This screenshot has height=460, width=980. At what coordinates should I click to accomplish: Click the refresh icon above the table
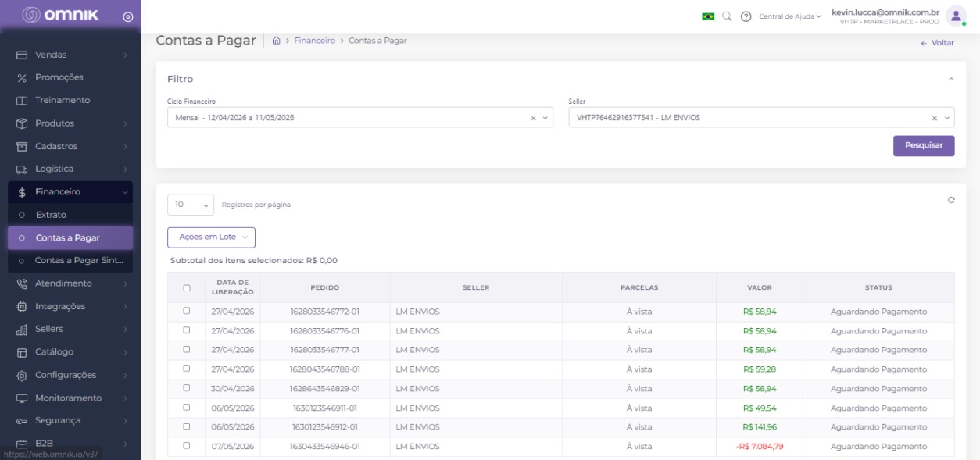pyautogui.click(x=951, y=200)
